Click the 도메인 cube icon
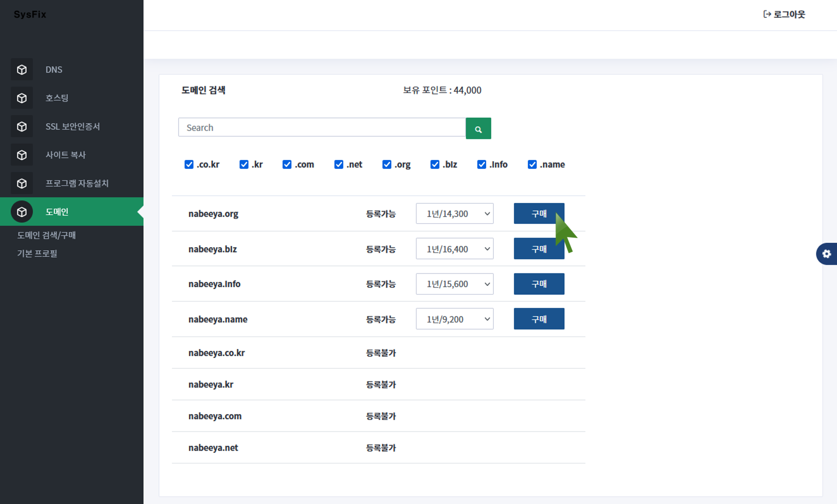This screenshot has width=837, height=504. click(22, 212)
